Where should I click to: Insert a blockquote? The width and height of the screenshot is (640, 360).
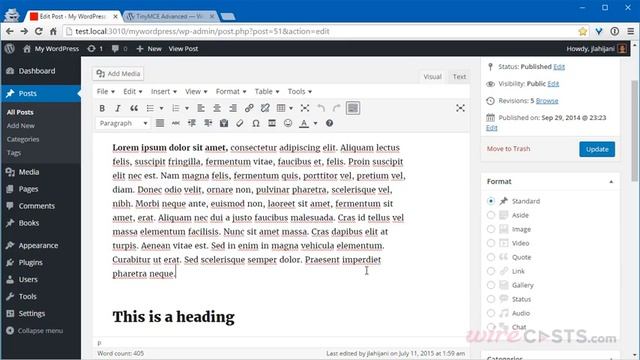(133, 108)
